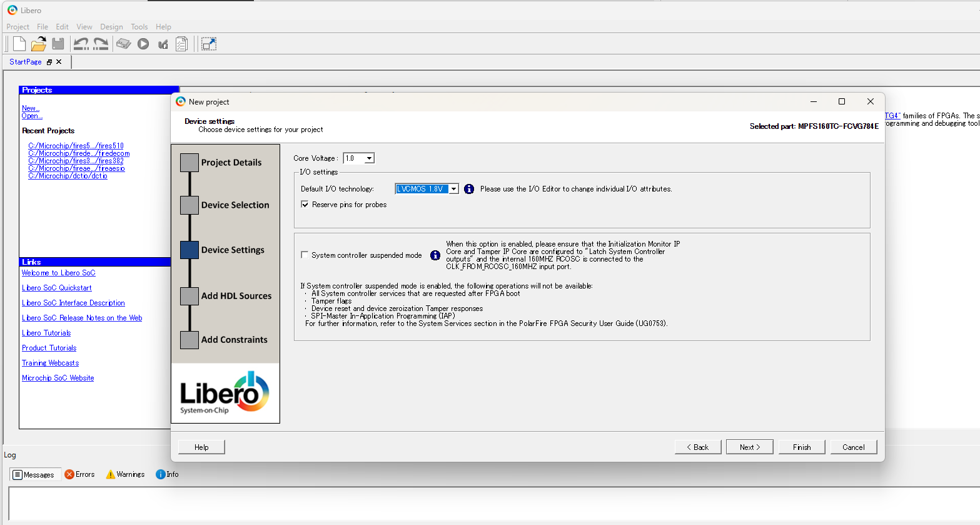Open recent project firedecom
This screenshot has height=525, width=980.
point(79,153)
